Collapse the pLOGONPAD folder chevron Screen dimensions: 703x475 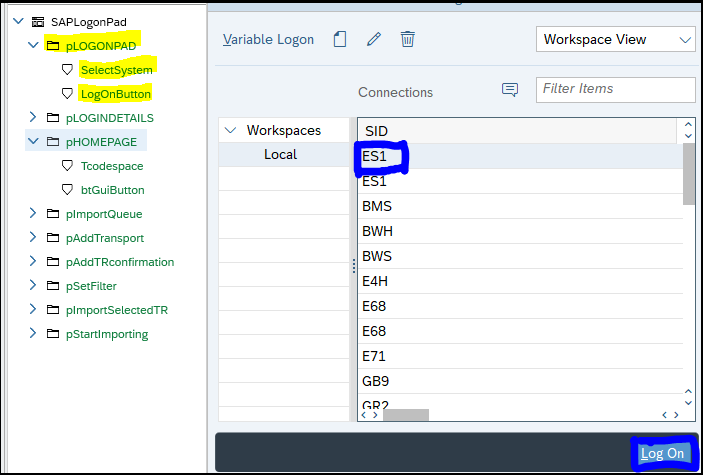[33, 45]
